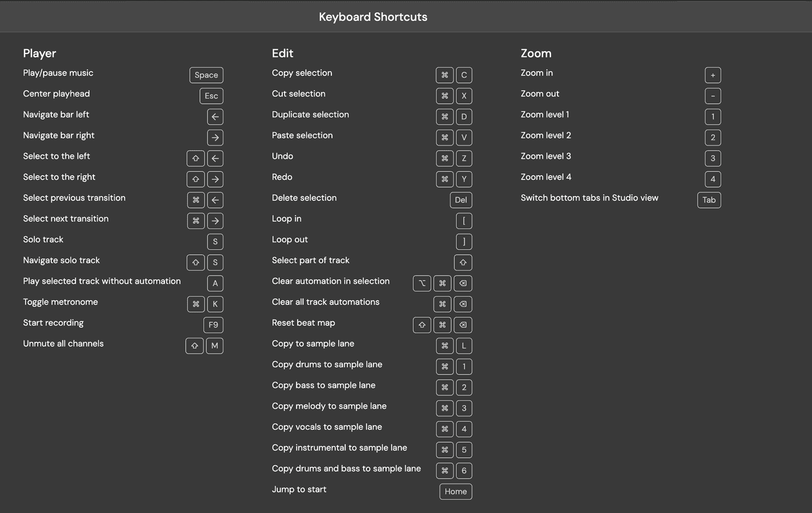Click the Zoom level 3 label
The width and height of the screenshot is (812, 513).
tap(546, 156)
